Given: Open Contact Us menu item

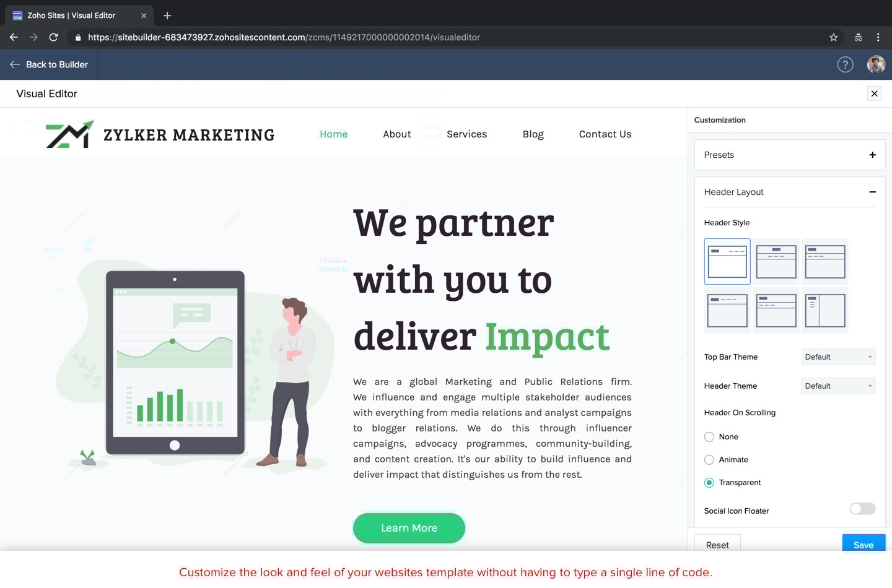Looking at the screenshot, I should [605, 134].
